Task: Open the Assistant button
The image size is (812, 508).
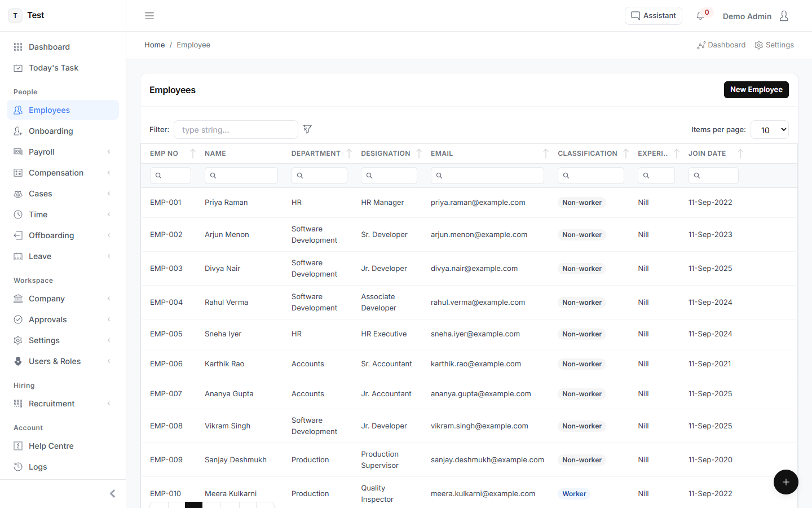Action: (x=654, y=16)
